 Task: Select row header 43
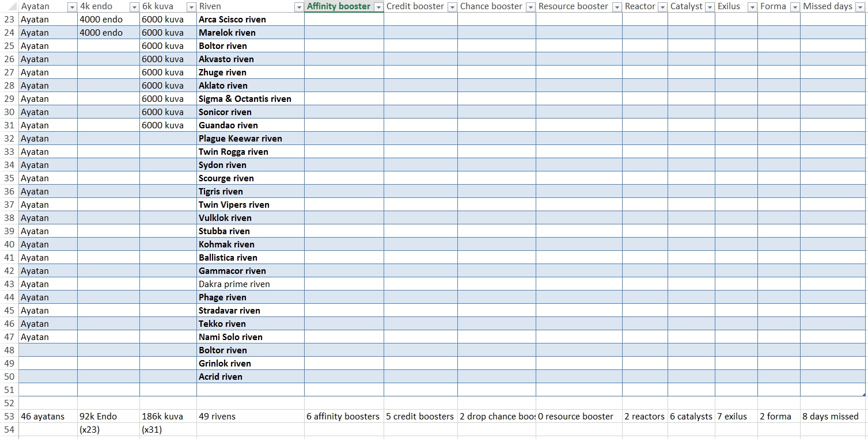point(9,284)
